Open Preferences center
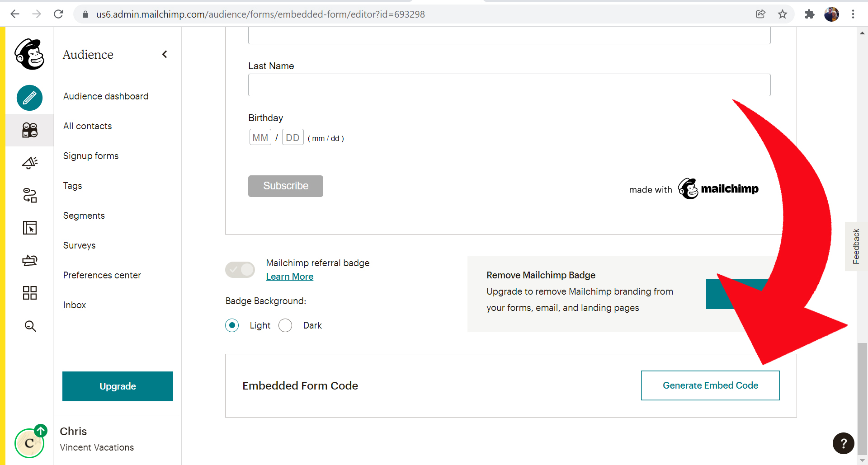868x465 pixels. point(102,275)
